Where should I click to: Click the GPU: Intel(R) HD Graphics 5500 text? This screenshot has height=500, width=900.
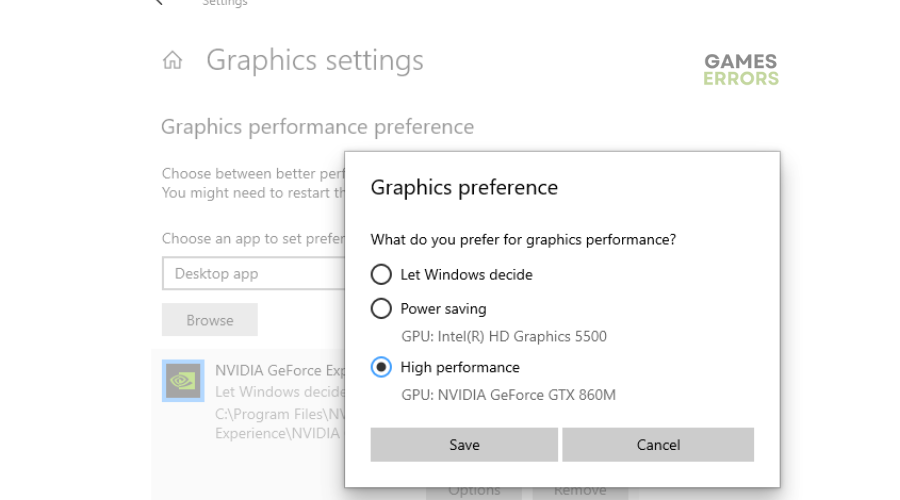click(504, 336)
